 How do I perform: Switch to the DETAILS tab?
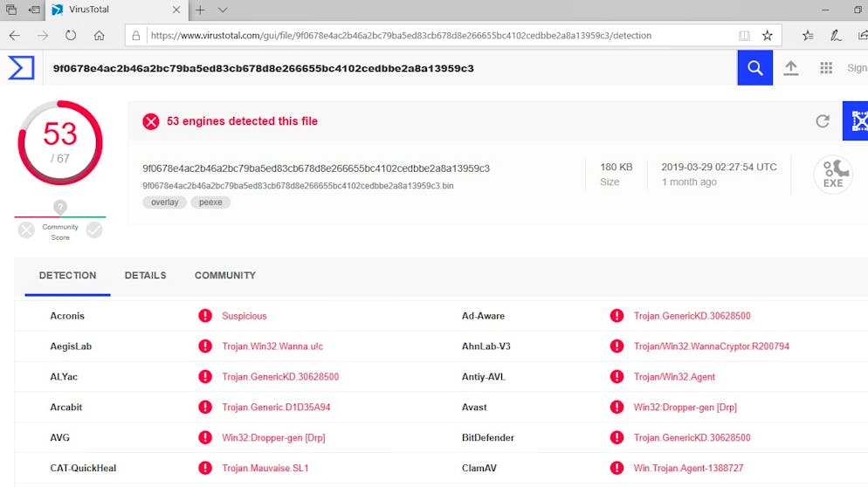click(145, 275)
